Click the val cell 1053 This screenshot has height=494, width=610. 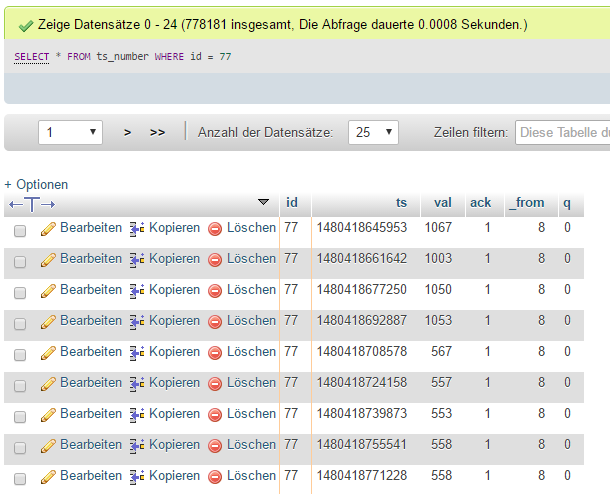(x=438, y=321)
